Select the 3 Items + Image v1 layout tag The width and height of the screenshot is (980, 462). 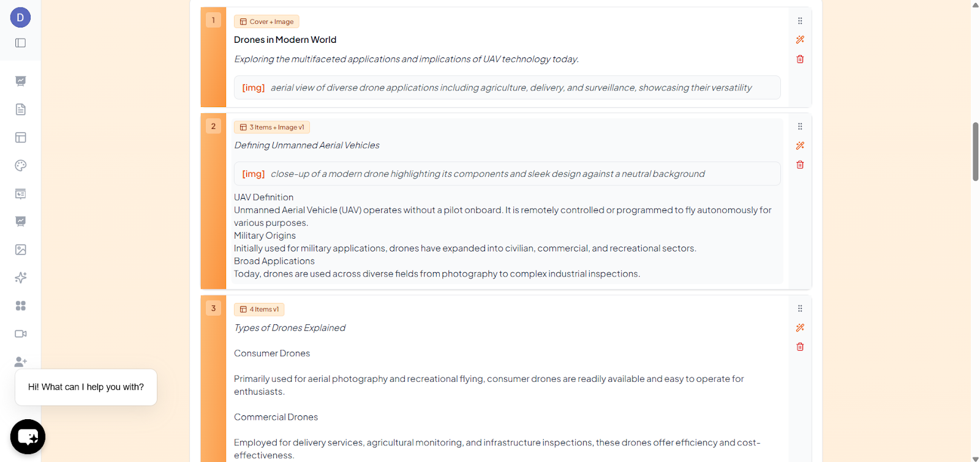click(x=271, y=127)
